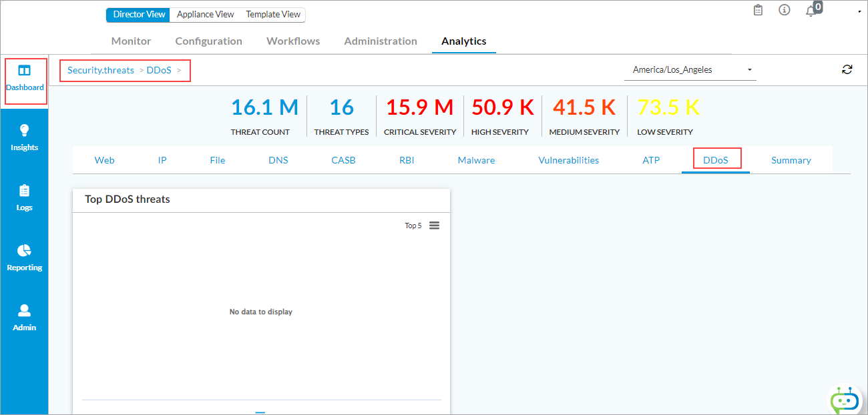Switch to Appliance View
This screenshot has width=868, height=415.
tap(205, 14)
